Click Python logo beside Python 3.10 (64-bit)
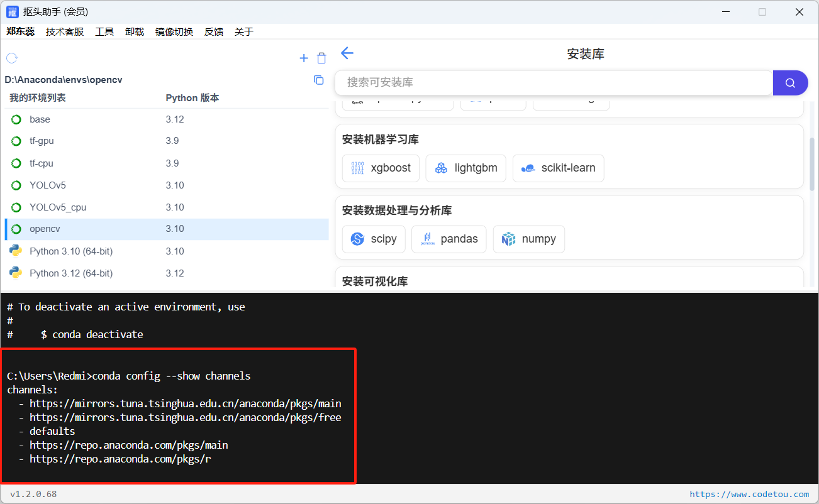The image size is (819, 504). (x=16, y=251)
